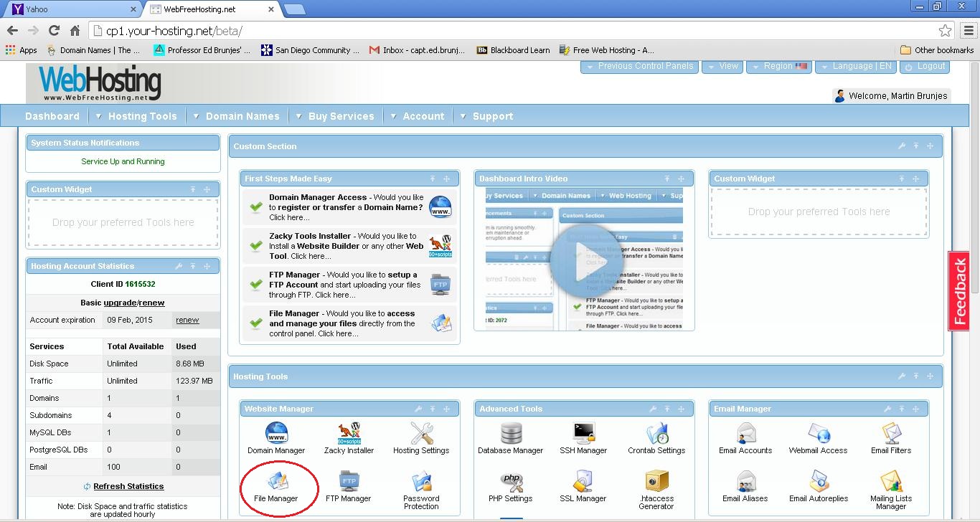Click the Logout button
This screenshot has height=522, width=980.
925,66
